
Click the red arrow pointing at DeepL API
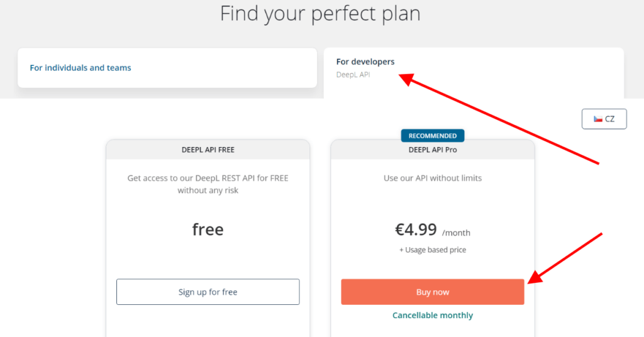click(x=499, y=119)
